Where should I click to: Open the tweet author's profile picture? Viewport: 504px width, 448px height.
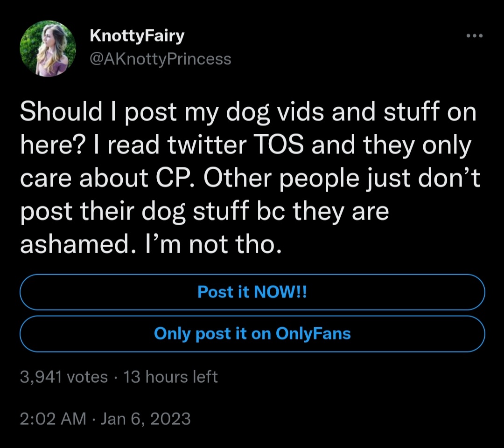[x=48, y=48]
